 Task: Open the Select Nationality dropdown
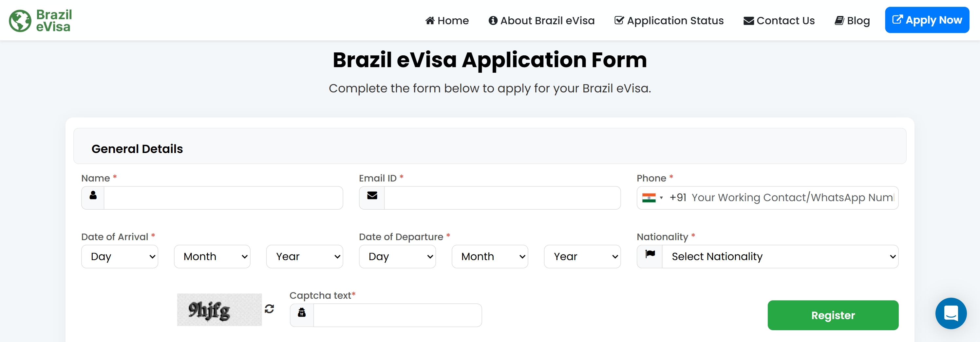[780, 257]
